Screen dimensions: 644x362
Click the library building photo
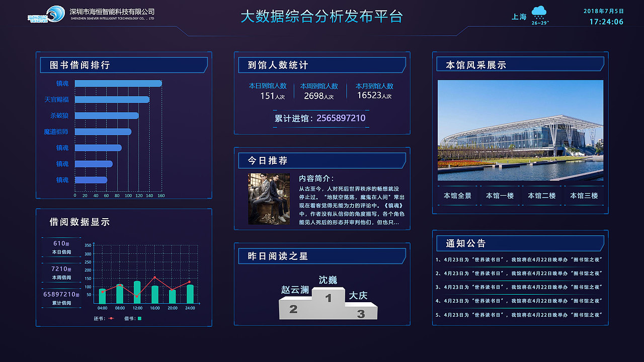(x=520, y=130)
